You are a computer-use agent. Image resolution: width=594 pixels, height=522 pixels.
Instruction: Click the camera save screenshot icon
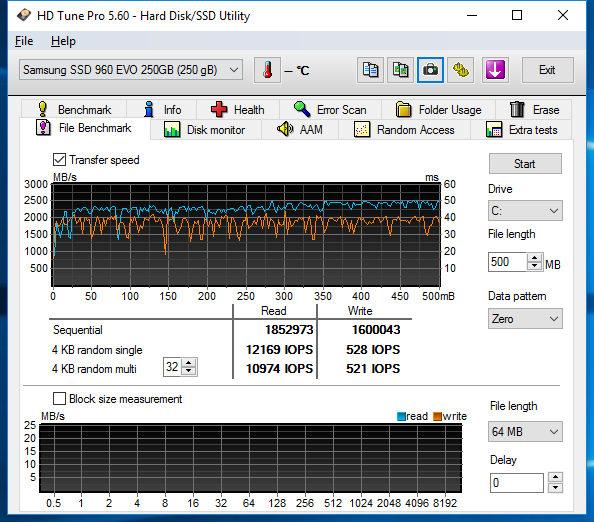(430, 70)
